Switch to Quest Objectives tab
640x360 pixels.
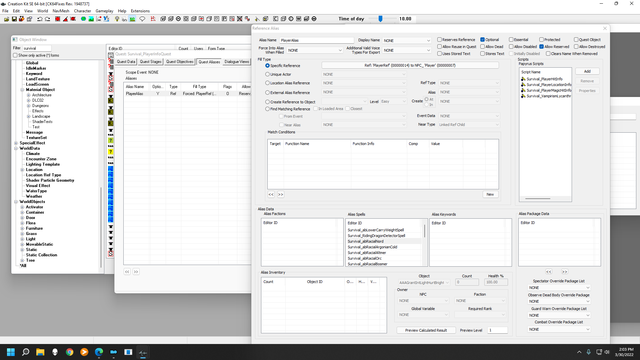click(x=180, y=62)
